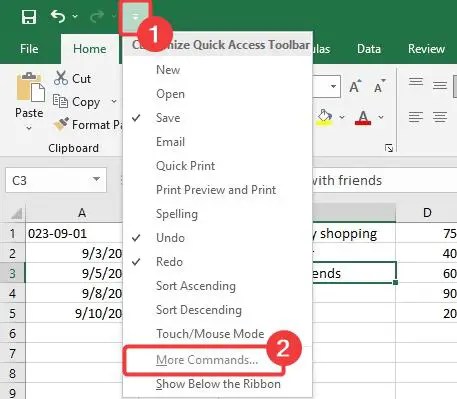
Task: Open the Customize Quick Access Toolbar dropdown
Action: [135, 17]
